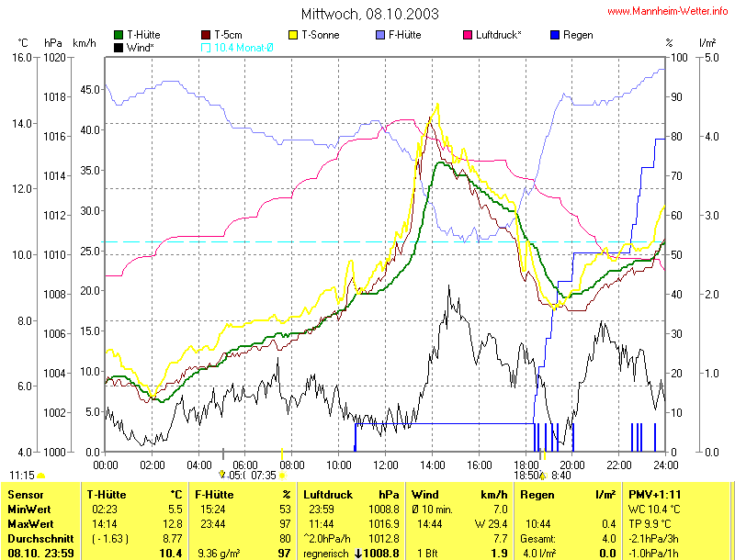Click the sun icon beside 11:15

(x=41, y=476)
